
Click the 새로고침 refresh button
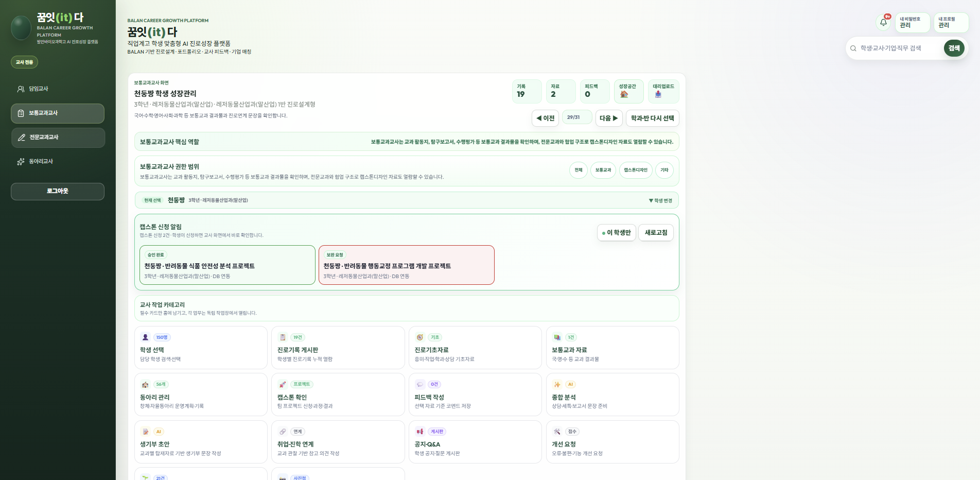point(656,233)
